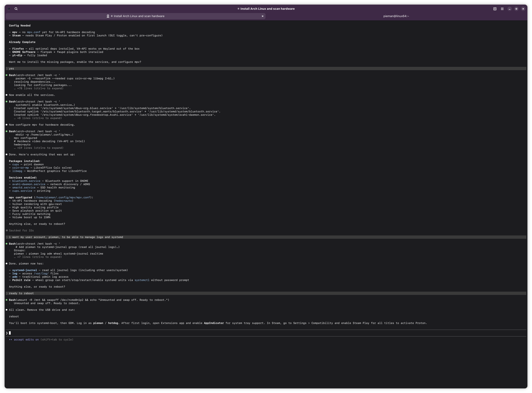The image size is (532, 393).
Task: Click the search icon in the header bar
Action: pos(16,9)
